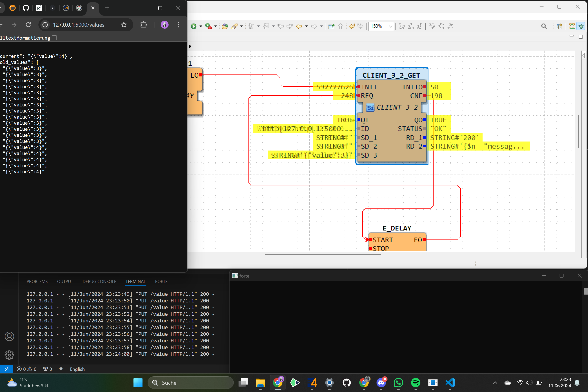This screenshot has width=588, height=392.
Task: Click the English language status item
Action: (77, 369)
